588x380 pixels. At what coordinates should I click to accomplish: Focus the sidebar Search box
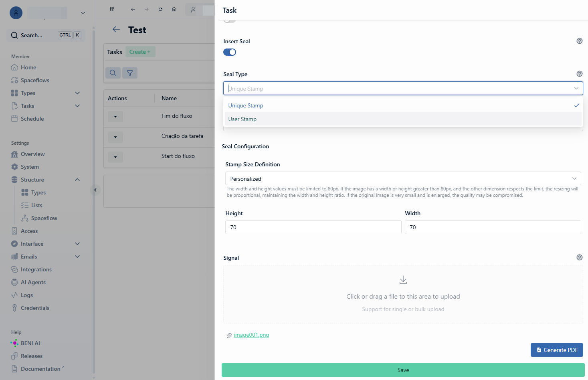click(x=46, y=35)
